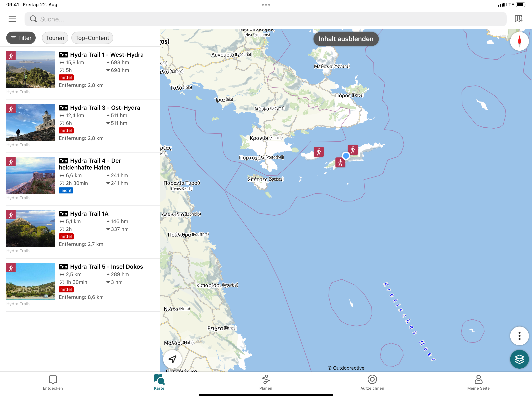Open Hydra Trail 5 - Insel Dokos
Screen dimensions: 532x399
pyautogui.click(x=106, y=267)
